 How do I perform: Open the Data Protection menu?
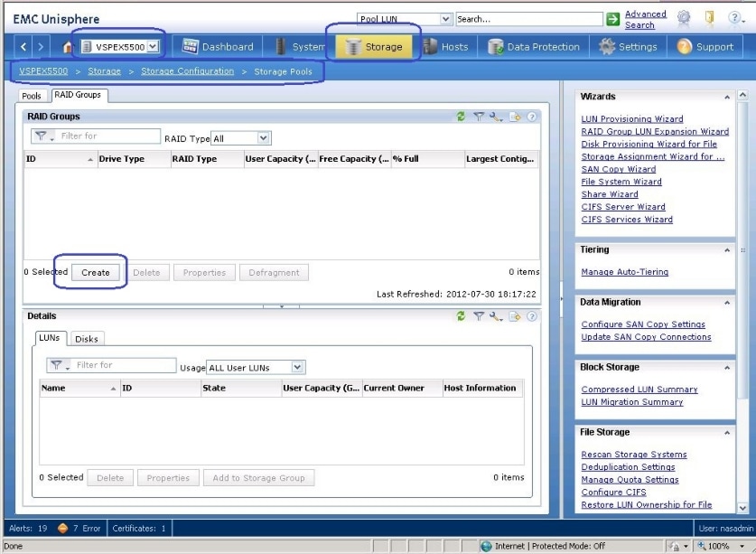[x=534, y=47]
